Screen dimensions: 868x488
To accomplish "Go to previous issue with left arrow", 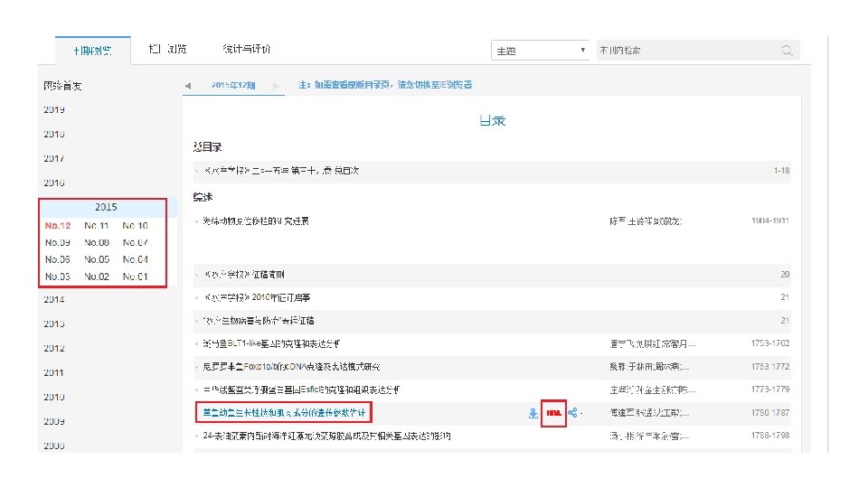I will point(188,85).
